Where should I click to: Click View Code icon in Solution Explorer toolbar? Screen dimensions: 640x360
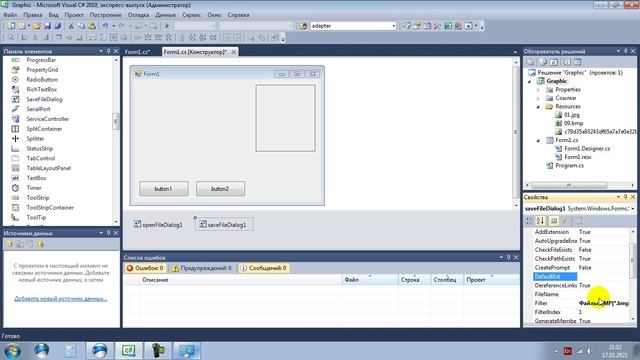click(x=567, y=62)
